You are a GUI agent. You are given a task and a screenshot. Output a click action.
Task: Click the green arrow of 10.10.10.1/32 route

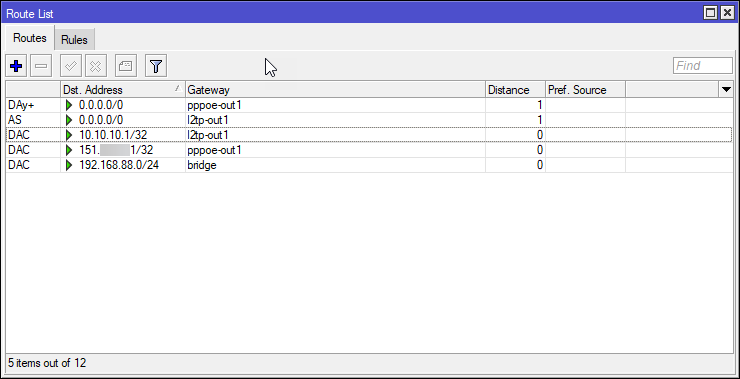69,135
